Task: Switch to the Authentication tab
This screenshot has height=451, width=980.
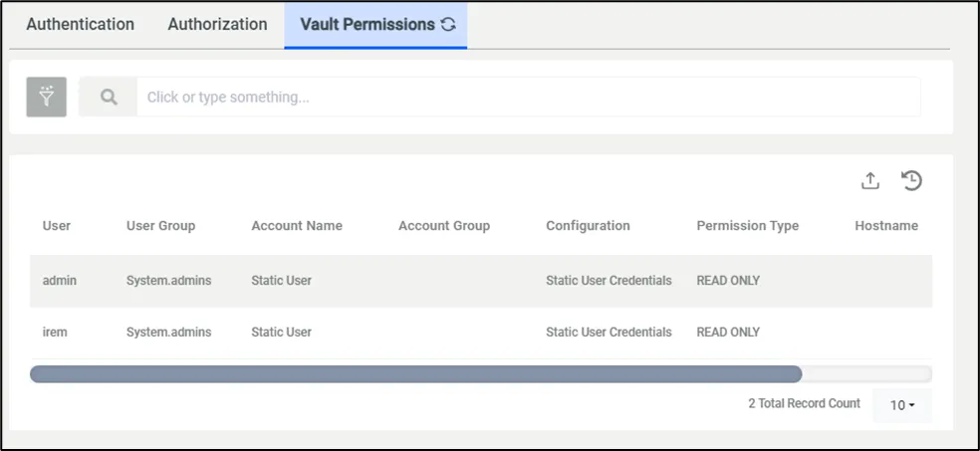Action: [x=80, y=24]
